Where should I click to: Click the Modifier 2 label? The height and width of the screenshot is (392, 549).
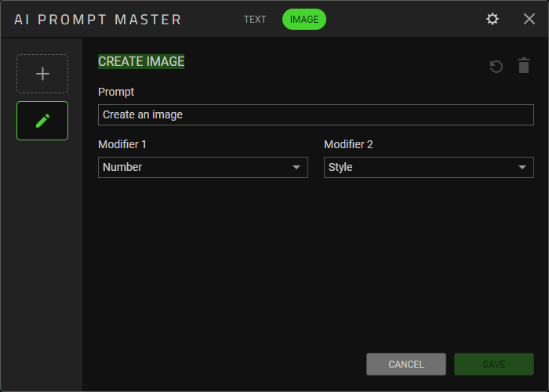[348, 144]
